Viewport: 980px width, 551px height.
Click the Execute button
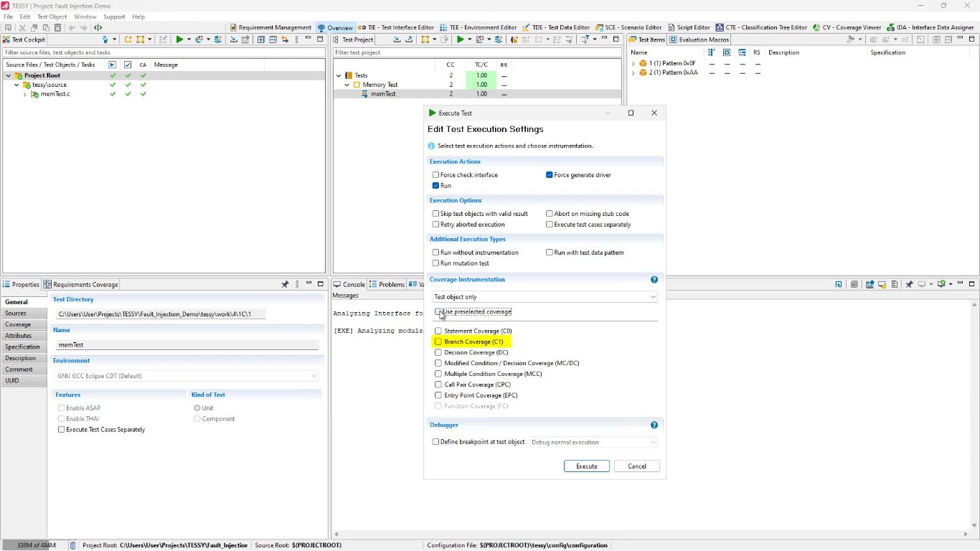[586, 466]
